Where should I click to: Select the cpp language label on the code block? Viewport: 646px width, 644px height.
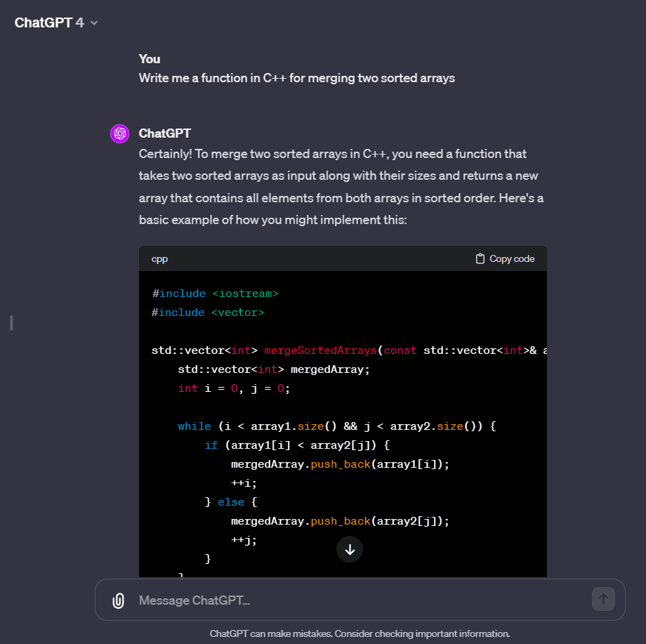[x=159, y=258]
